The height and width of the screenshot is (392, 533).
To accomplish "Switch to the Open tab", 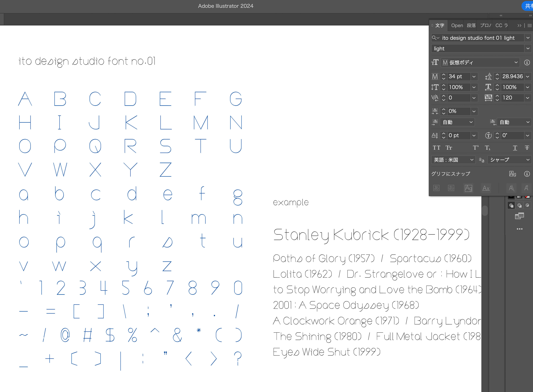I will coord(457,25).
